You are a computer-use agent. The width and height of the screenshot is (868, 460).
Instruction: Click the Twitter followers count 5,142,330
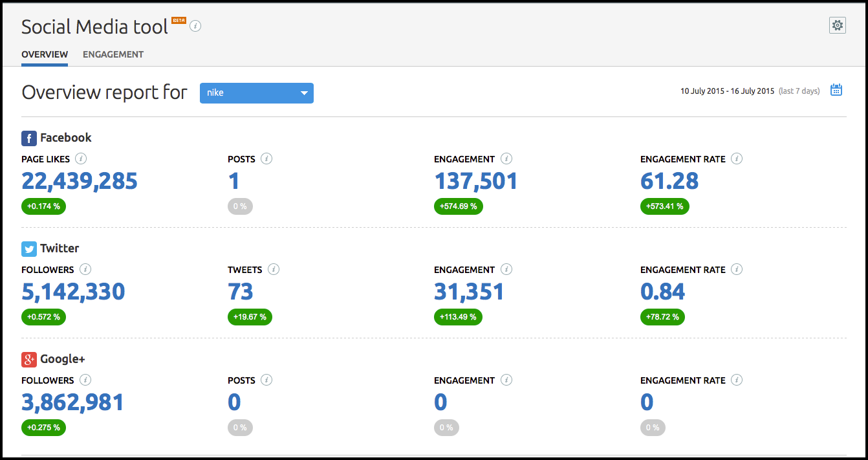click(73, 291)
